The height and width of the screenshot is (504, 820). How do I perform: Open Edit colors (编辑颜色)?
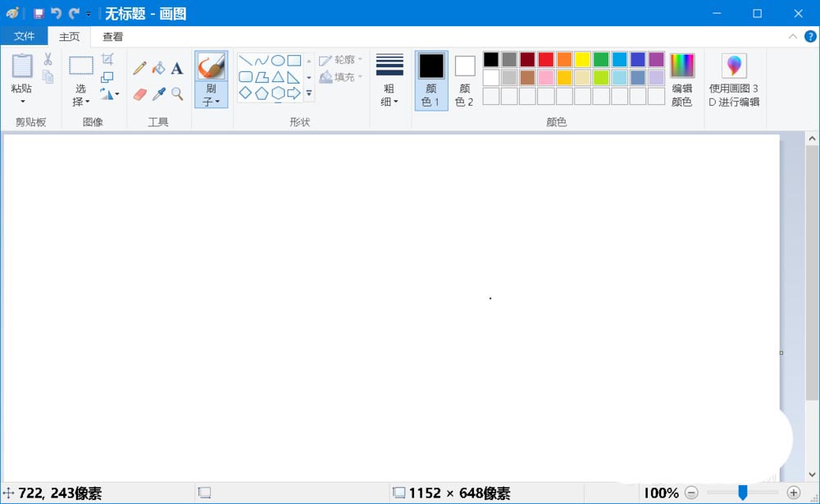[682, 80]
